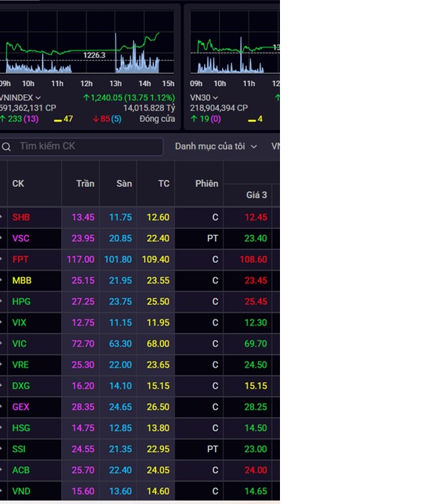The height and width of the screenshot is (504, 429).
Task: Select the SHB stock symbol
Action: click(21, 217)
